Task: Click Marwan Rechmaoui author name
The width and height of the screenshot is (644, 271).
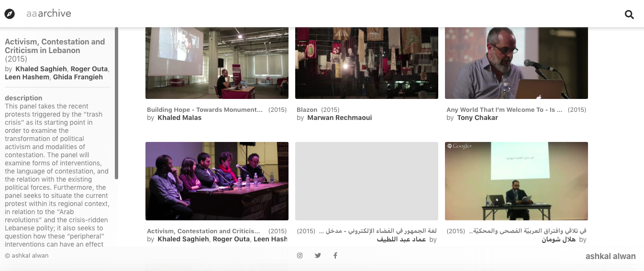Action: (x=339, y=118)
